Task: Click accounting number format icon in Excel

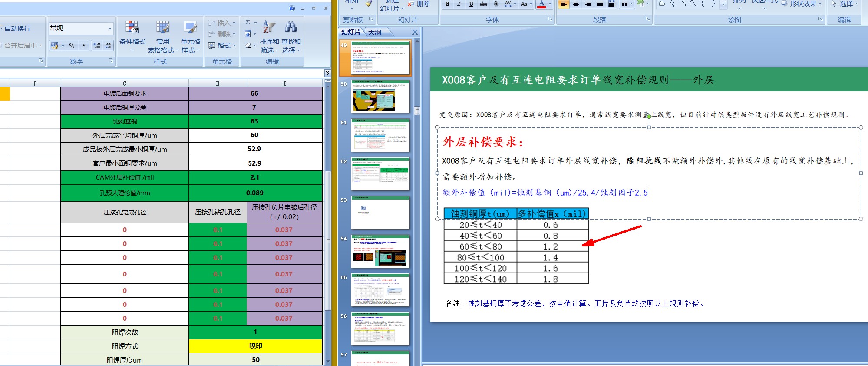Action: [x=54, y=46]
